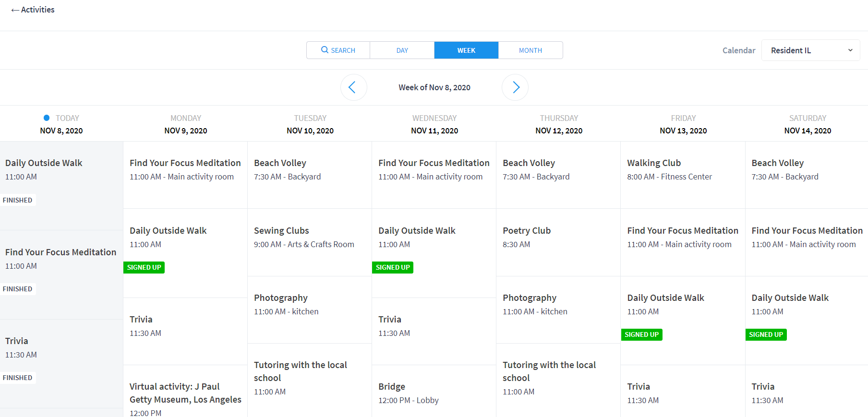
Task: Open Wednesday's Trivia activity
Action: tap(434, 332)
